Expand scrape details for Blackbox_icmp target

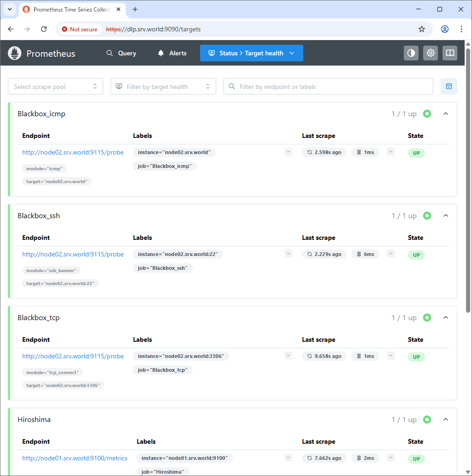(x=391, y=152)
